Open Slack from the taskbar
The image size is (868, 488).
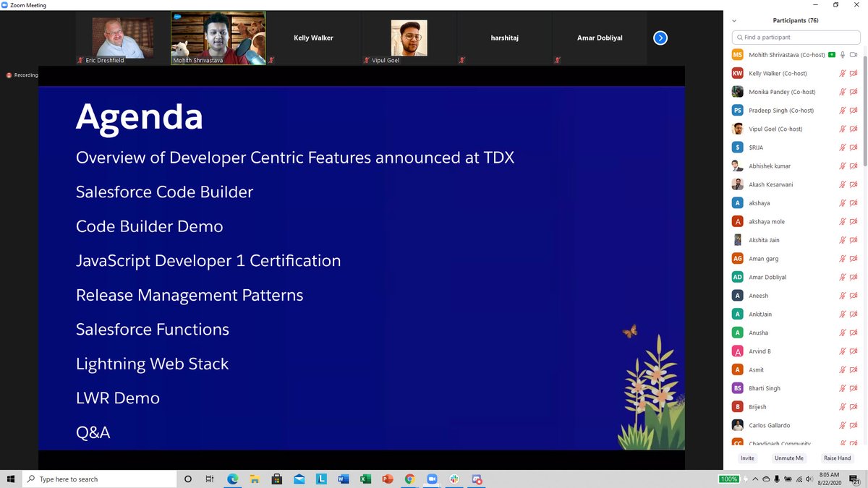(x=454, y=479)
